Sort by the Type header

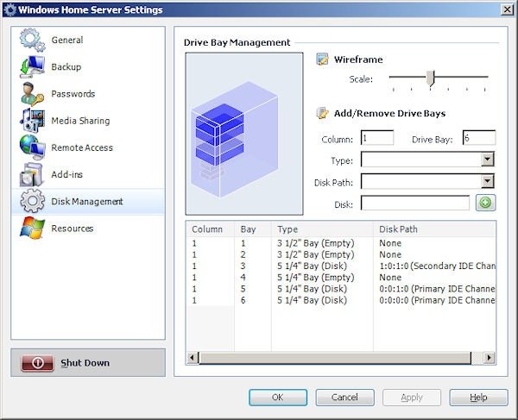click(322, 229)
